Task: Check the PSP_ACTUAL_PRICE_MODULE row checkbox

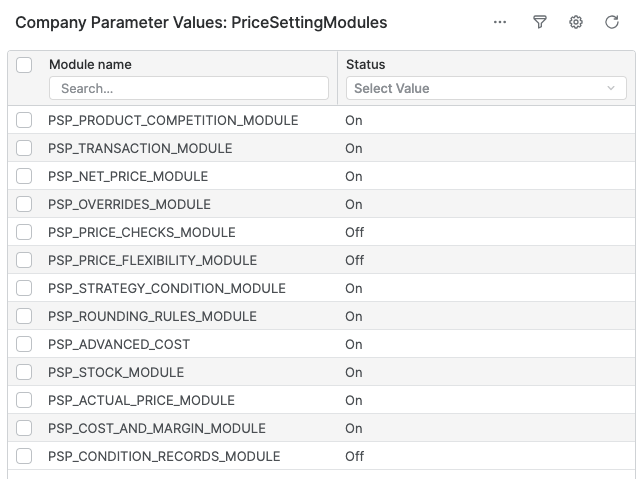Action: tap(24, 400)
